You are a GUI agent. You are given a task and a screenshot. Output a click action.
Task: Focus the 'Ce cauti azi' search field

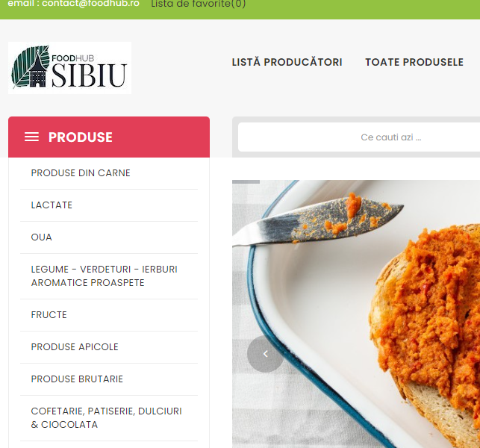point(359,137)
